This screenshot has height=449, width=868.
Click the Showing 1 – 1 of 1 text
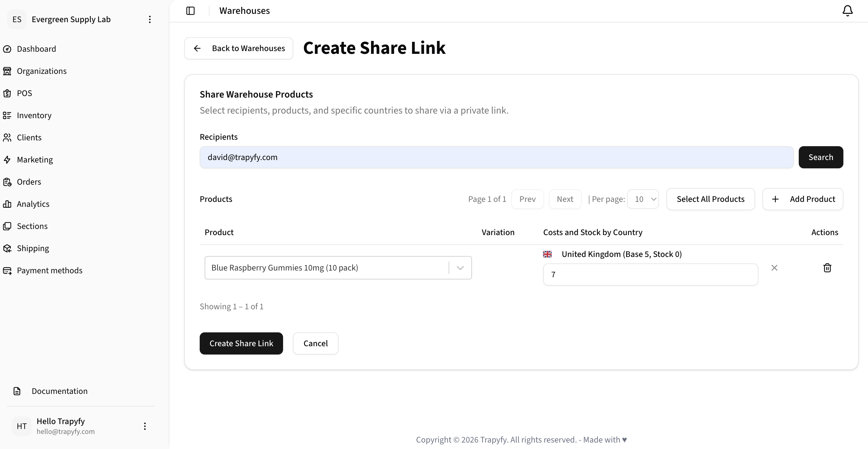[231, 307]
